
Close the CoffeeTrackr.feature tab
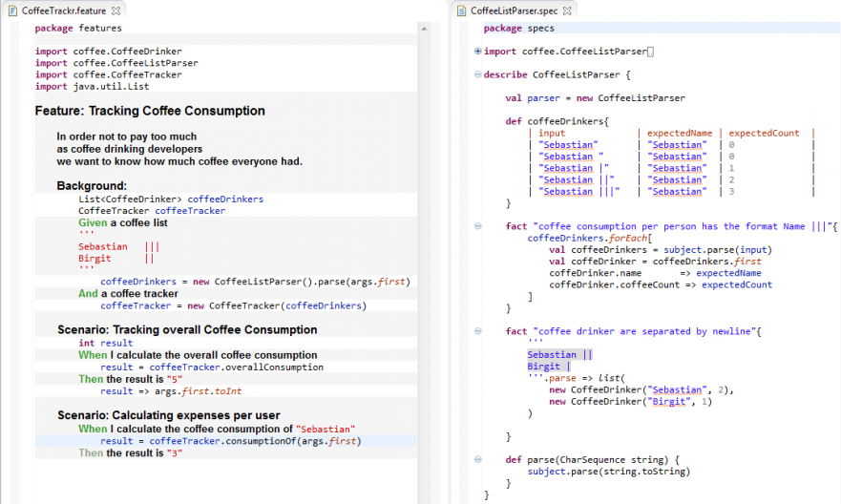coord(116,10)
